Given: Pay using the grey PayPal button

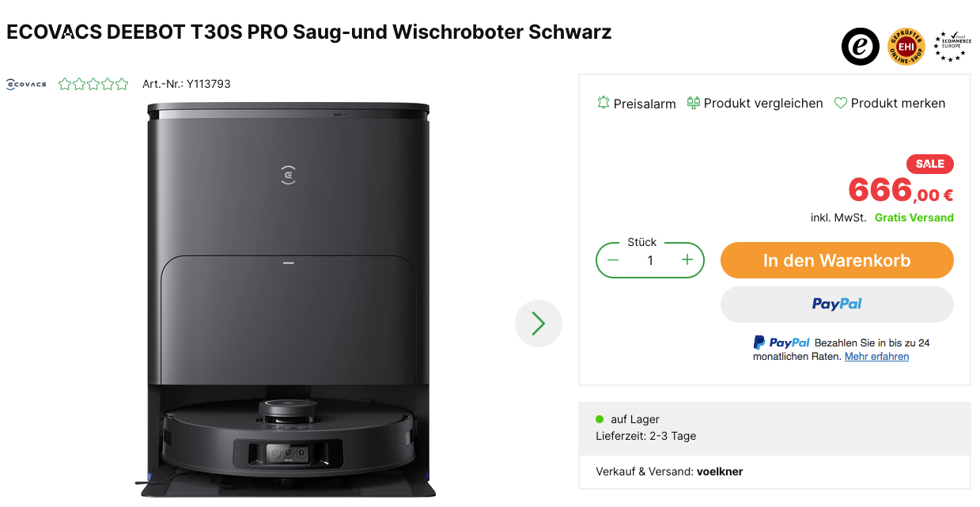Looking at the screenshot, I should tap(837, 305).
